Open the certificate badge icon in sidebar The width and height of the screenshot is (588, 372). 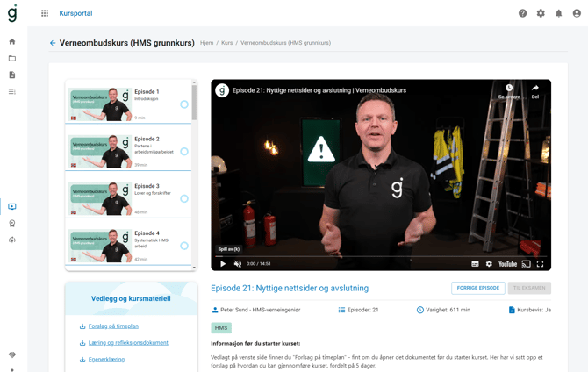(x=12, y=224)
